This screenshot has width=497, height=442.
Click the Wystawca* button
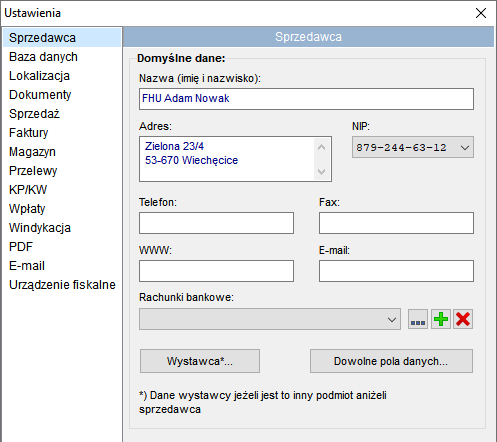tap(200, 361)
